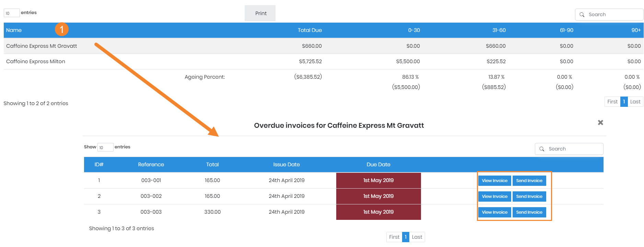The height and width of the screenshot is (247, 644).
Task: Go to Last page of invoices table
Action: click(417, 237)
